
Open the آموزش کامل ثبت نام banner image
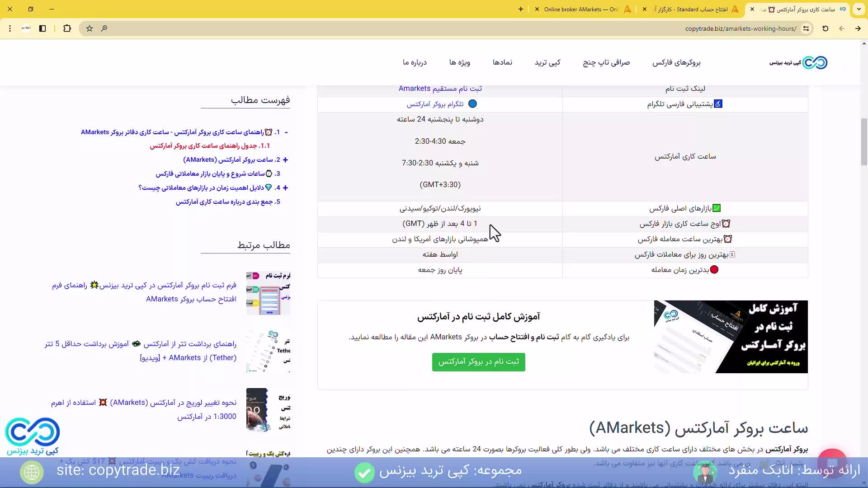(731, 337)
